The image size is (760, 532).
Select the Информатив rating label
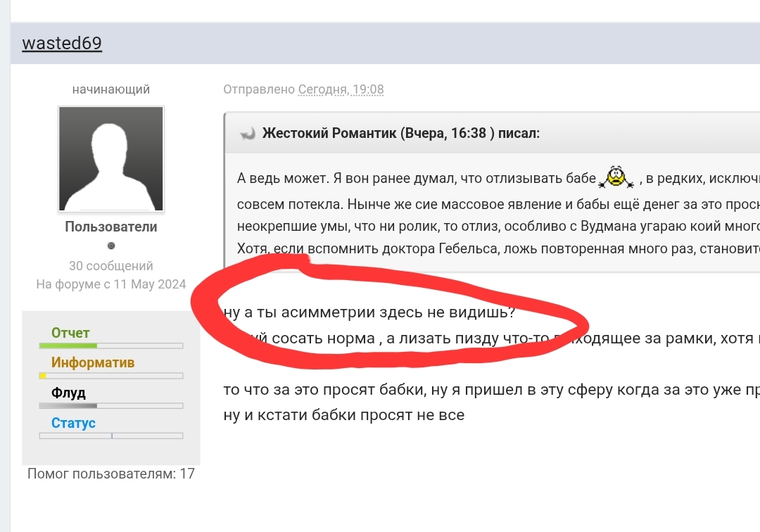pos(93,362)
